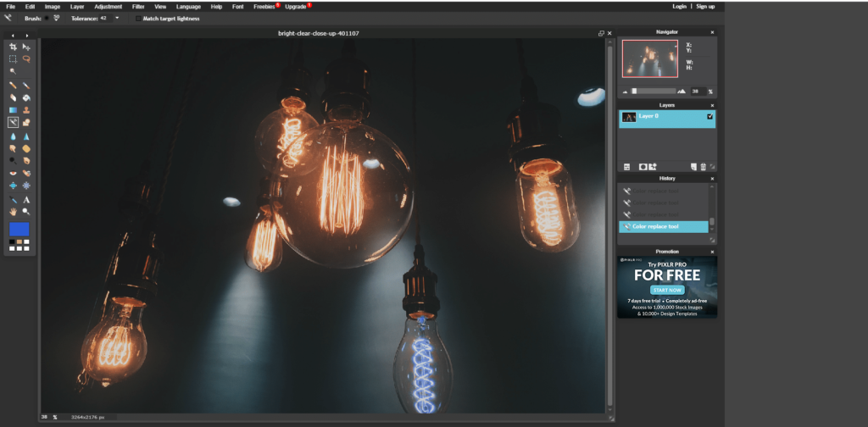Collapse toolbox with left arrow
Image resolution: width=868 pixels, height=427 pixels.
click(x=13, y=36)
